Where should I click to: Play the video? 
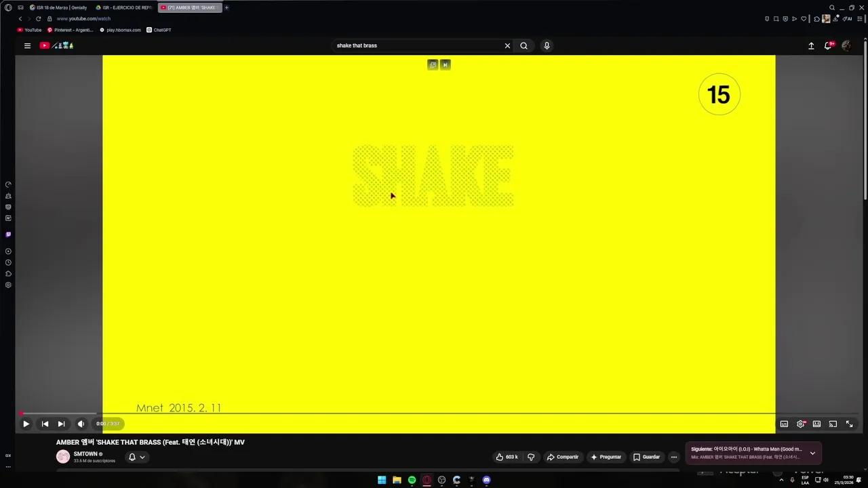point(26,424)
